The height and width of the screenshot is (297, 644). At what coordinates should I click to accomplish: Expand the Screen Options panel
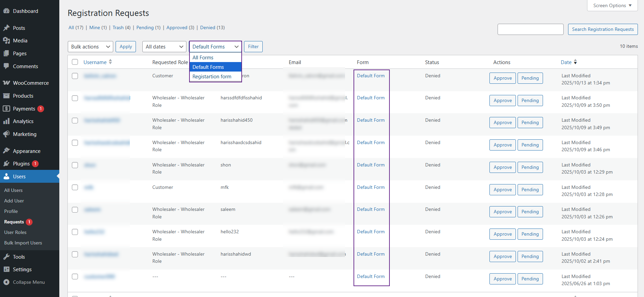coord(612,5)
